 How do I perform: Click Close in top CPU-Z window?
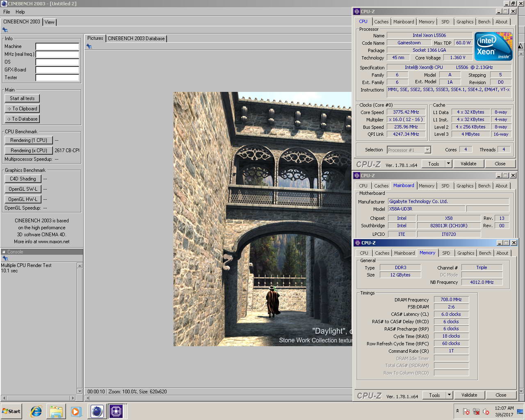point(500,164)
